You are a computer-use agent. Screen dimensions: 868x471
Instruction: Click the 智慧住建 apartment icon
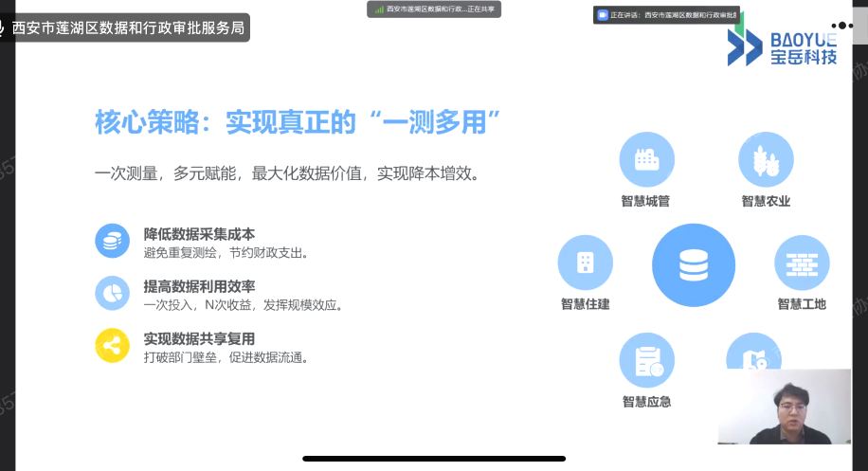pos(585,263)
